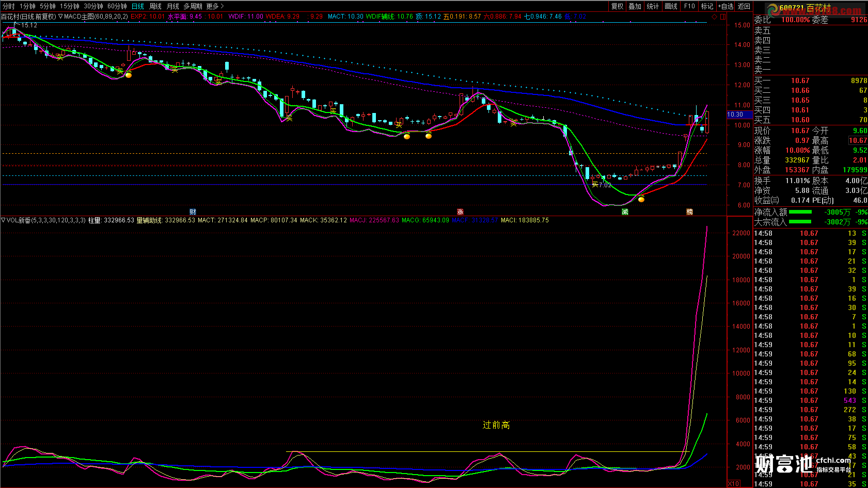The width and height of the screenshot is (868, 488).
Task: Click the 大宗流入 green bar
Action: 800,222
